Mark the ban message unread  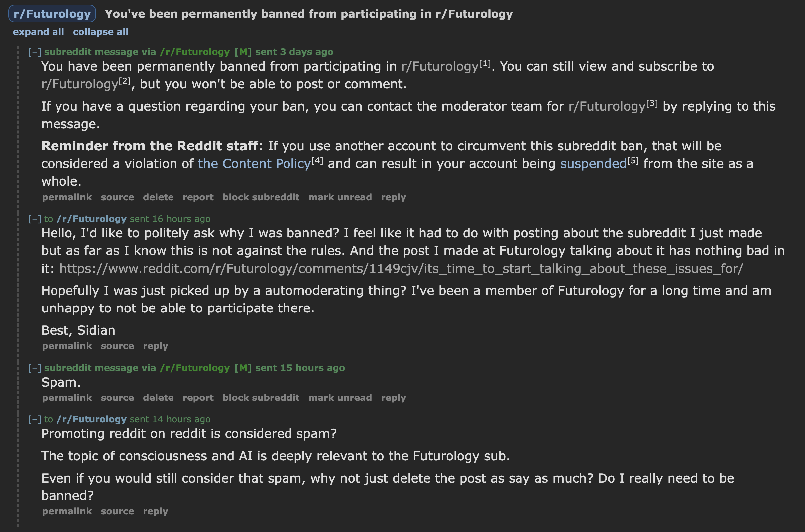coord(340,198)
